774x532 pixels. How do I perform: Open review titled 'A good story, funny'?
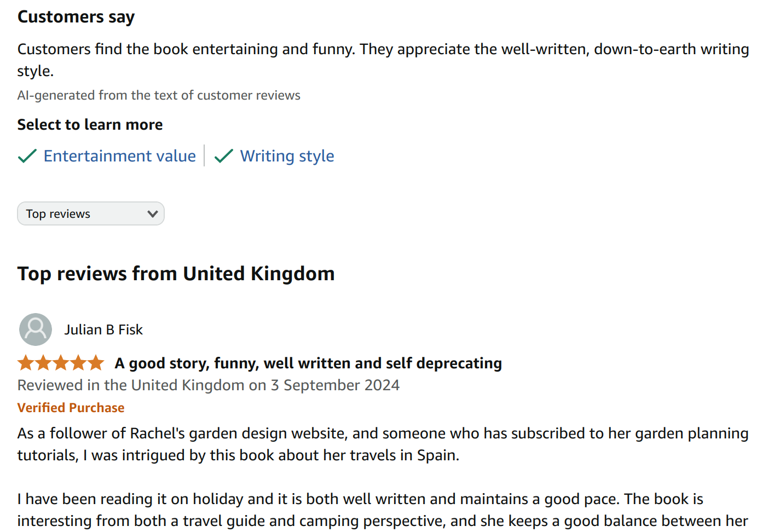coord(308,363)
